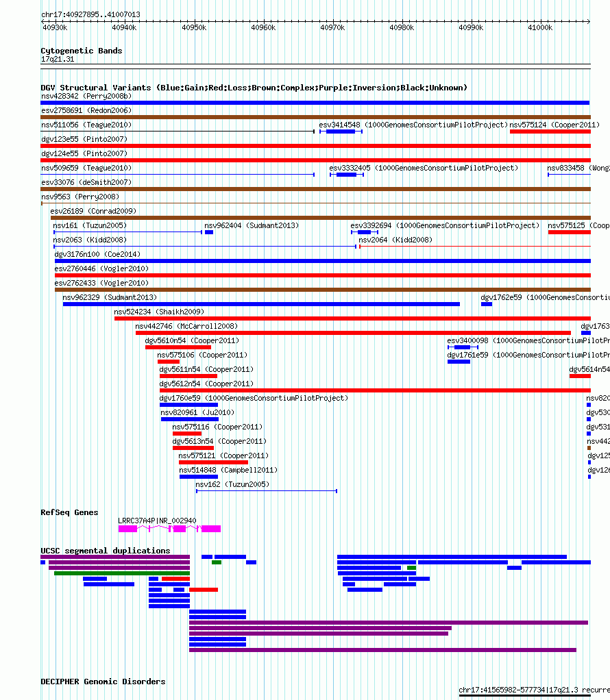Select nsv442746 (McCarroll2008) variant label

point(186,326)
